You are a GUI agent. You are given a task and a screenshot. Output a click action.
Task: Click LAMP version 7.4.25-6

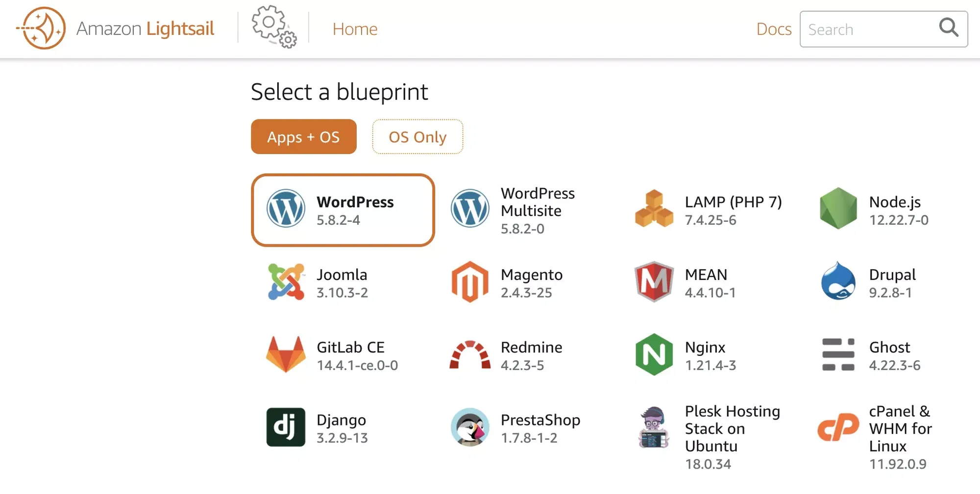click(710, 220)
